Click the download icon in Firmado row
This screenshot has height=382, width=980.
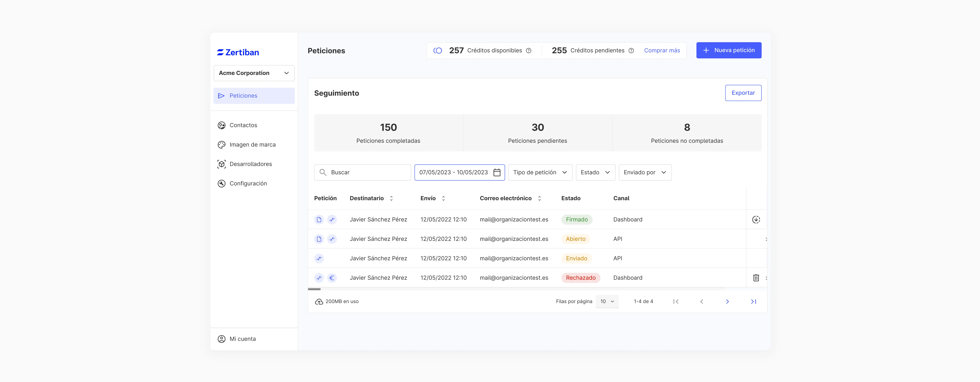[756, 219]
